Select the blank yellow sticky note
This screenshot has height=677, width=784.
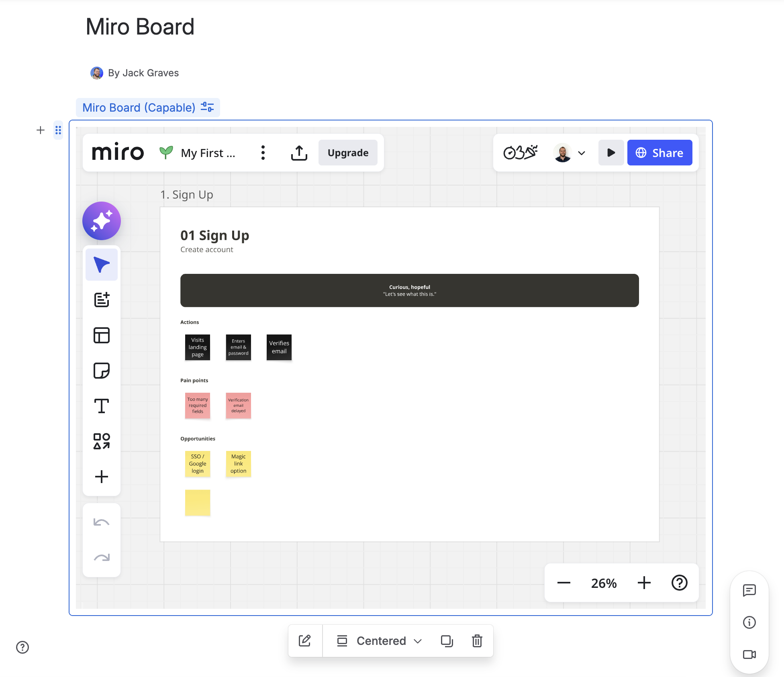click(198, 502)
